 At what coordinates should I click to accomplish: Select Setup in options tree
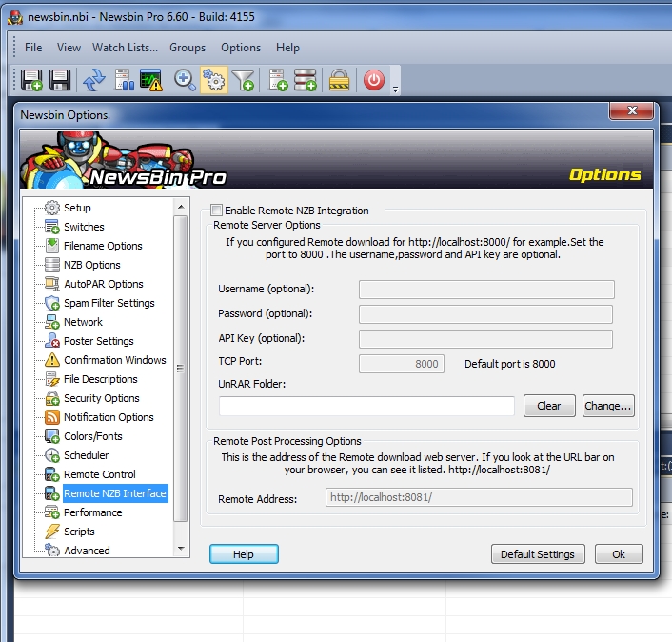[x=77, y=208]
